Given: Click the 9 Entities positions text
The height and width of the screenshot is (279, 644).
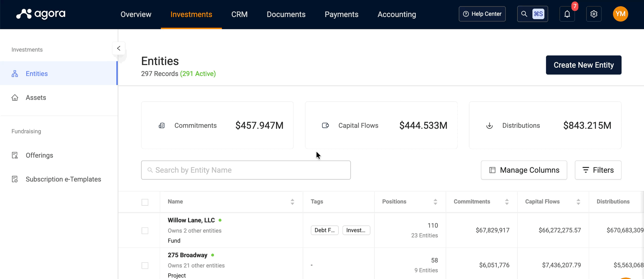Looking at the screenshot, I should tap(426, 270).
